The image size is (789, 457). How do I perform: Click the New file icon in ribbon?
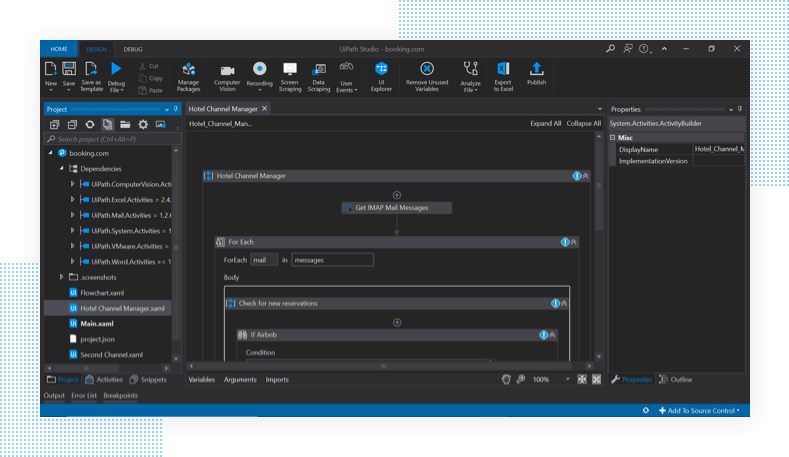click(x=51, y=69)
